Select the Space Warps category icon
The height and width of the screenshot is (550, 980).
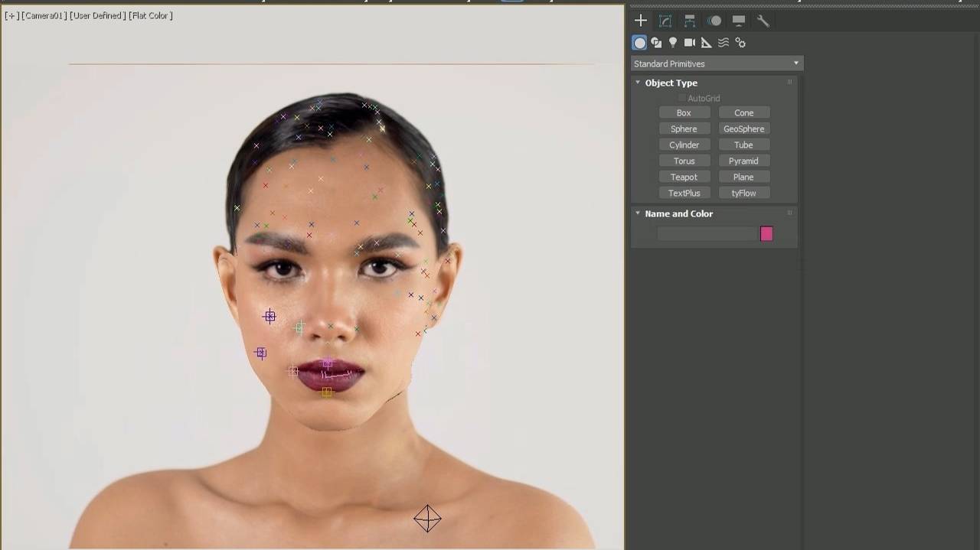coord(724,43)
